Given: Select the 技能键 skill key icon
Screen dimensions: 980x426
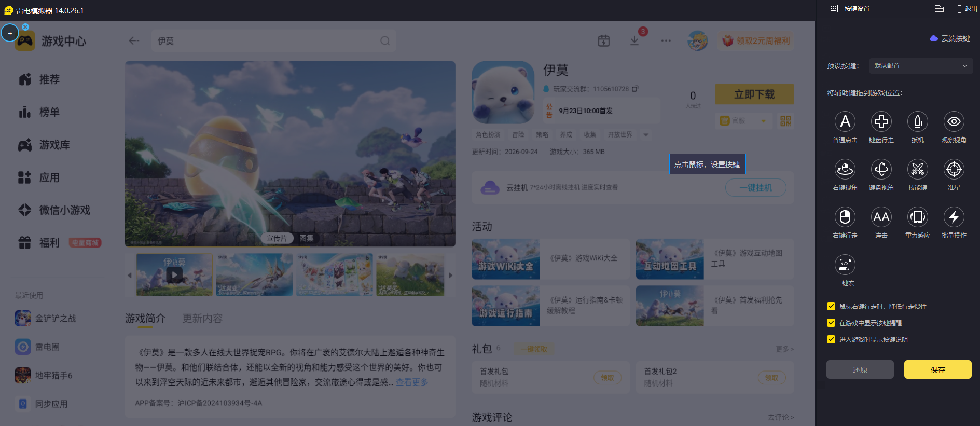Looking at the screenshot, I should (x=917, y=169).
